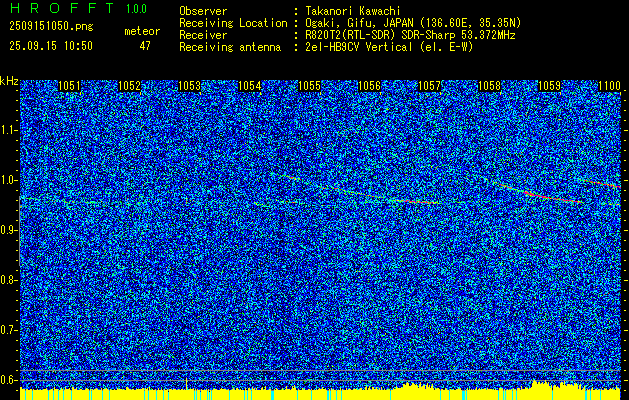629x400 pixels.
Task: Click frequency axis label 0.6
Action: coord(8,380)
